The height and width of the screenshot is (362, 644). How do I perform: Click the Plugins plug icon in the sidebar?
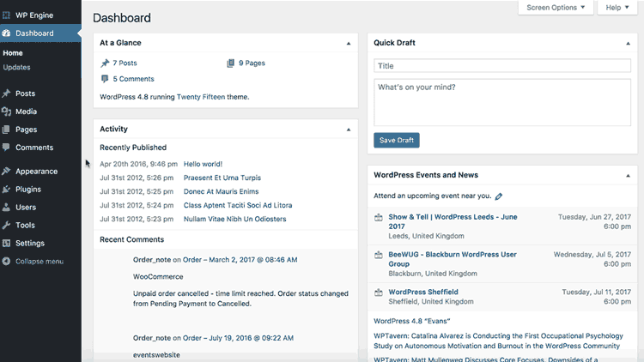click(6, 190)
